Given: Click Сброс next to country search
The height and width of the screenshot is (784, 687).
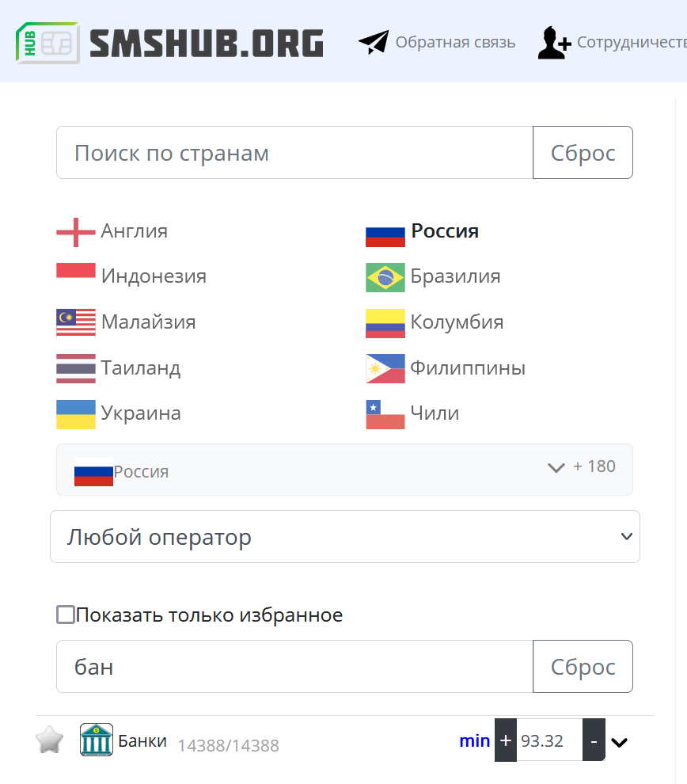Looking at the screenshot, I should point(583,153).
